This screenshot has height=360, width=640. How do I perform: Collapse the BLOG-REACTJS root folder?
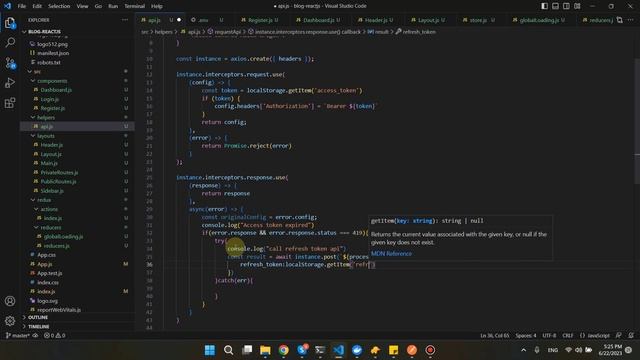pyautogui.click(x=78, y=31)
